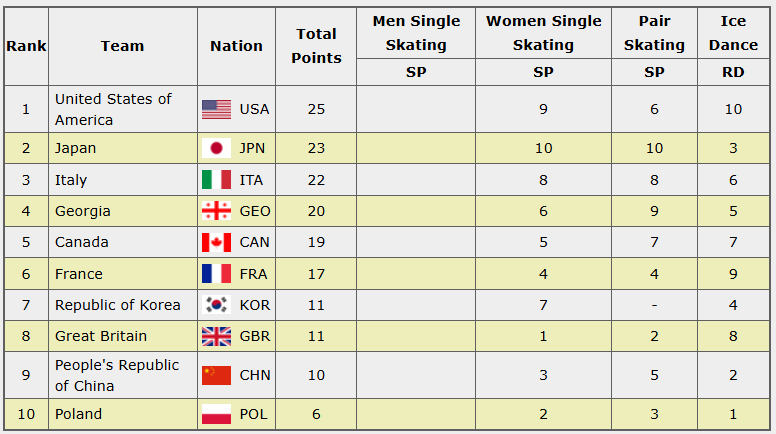Screen dimensions: 776x434
Task: Click the Japan flag icon
Action: 216,148
